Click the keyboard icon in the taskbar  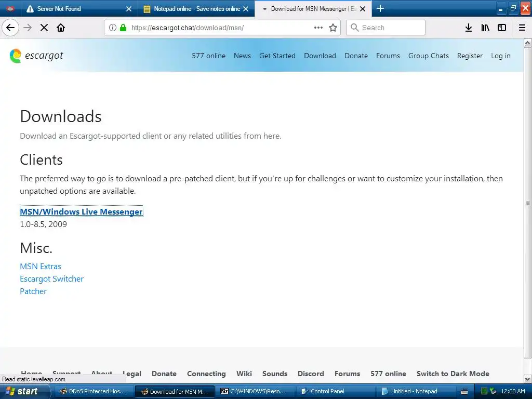pos(464,392)
